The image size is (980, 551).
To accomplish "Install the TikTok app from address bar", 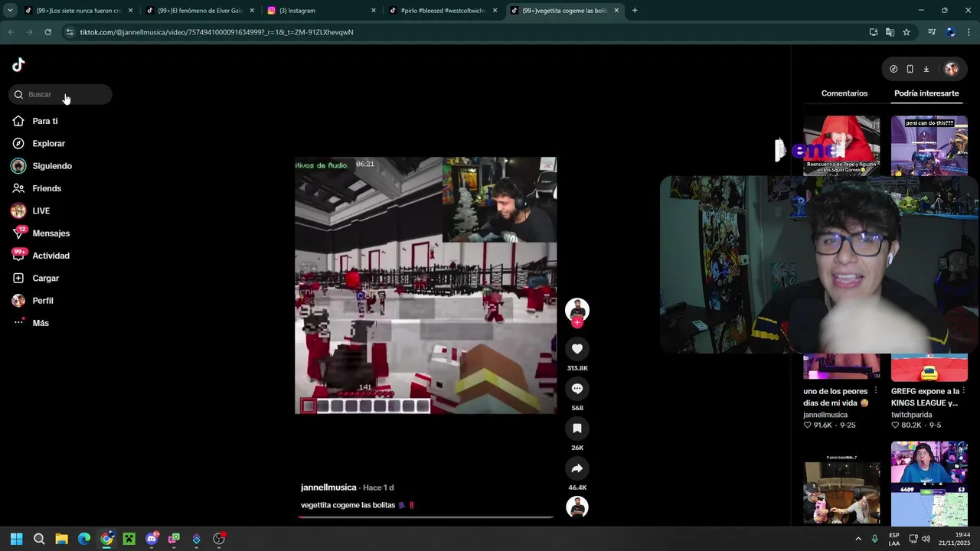I will (x=874, y=32).
